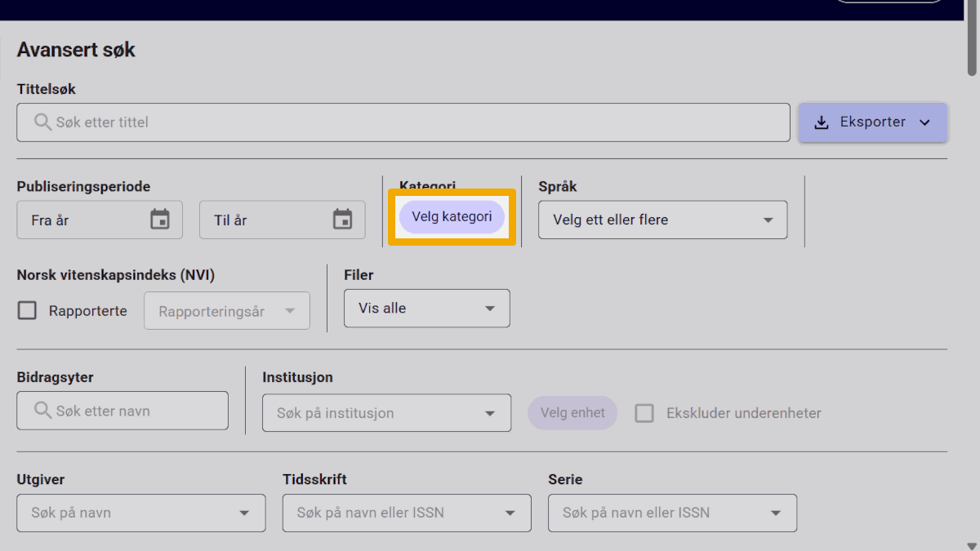Open the Institusjon search dropdown
The image size is (980, 551).
point(387,413)
